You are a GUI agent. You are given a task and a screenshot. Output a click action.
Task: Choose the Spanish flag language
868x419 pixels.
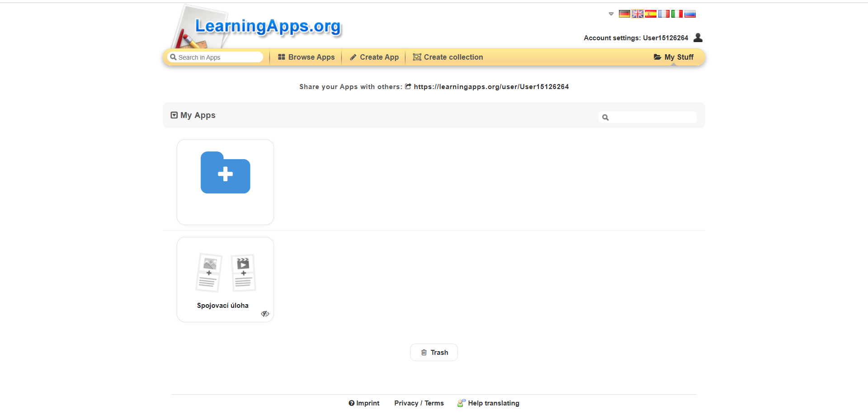tap(651, 14)
